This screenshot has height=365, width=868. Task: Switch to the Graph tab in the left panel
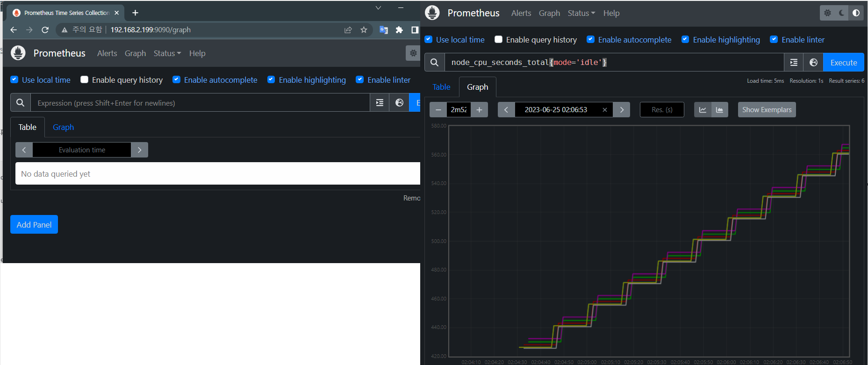pos(63,127)
